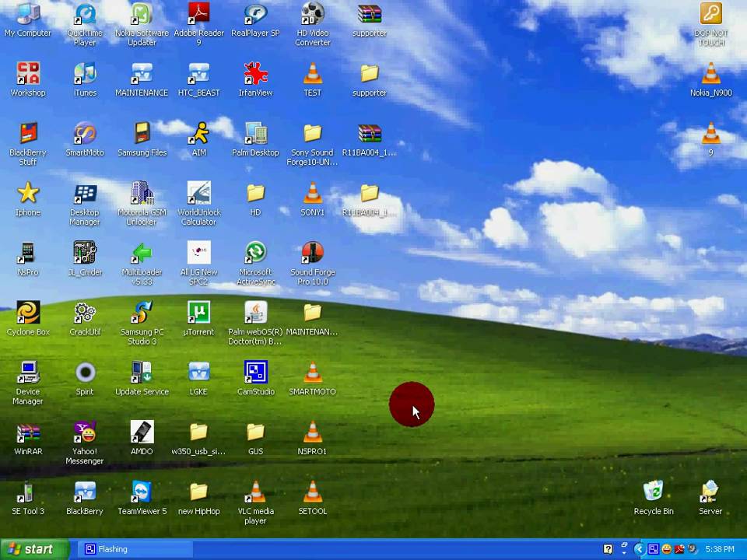Open All LG New SPC2
Screen dimensions: 747x560
click(198, 252)
